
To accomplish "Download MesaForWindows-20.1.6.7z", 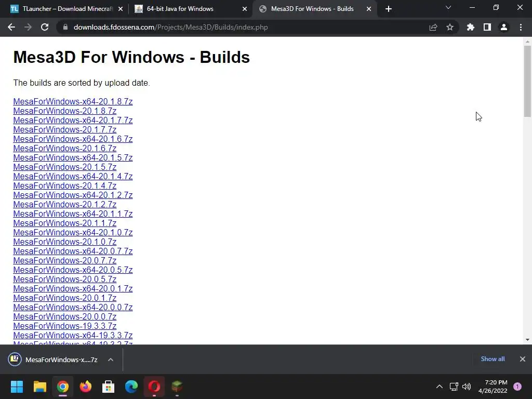I will [x=65, y=148].
